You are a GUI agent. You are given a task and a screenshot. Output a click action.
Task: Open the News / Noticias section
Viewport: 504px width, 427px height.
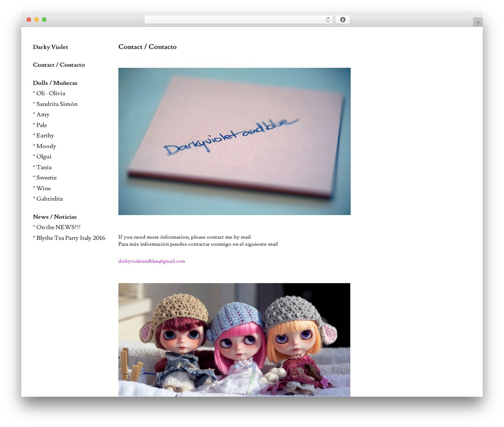(55, 217)
